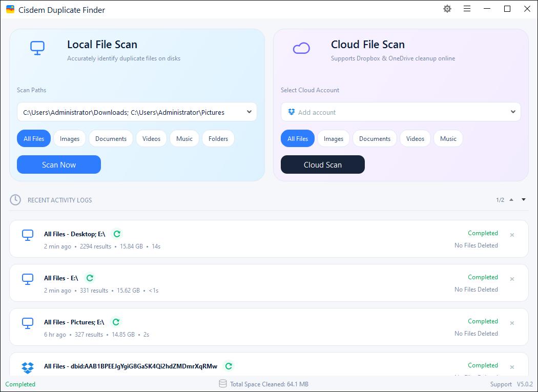The width and height of the screenshot is (538, 392).
Task: Click the 6 hr ago timestamp
Action: coord(55,334)
